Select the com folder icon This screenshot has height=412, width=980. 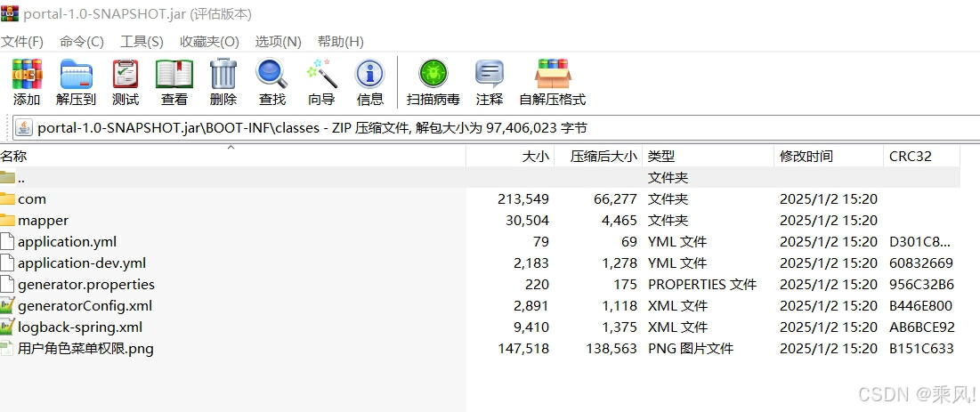click(x=7, y=198)
